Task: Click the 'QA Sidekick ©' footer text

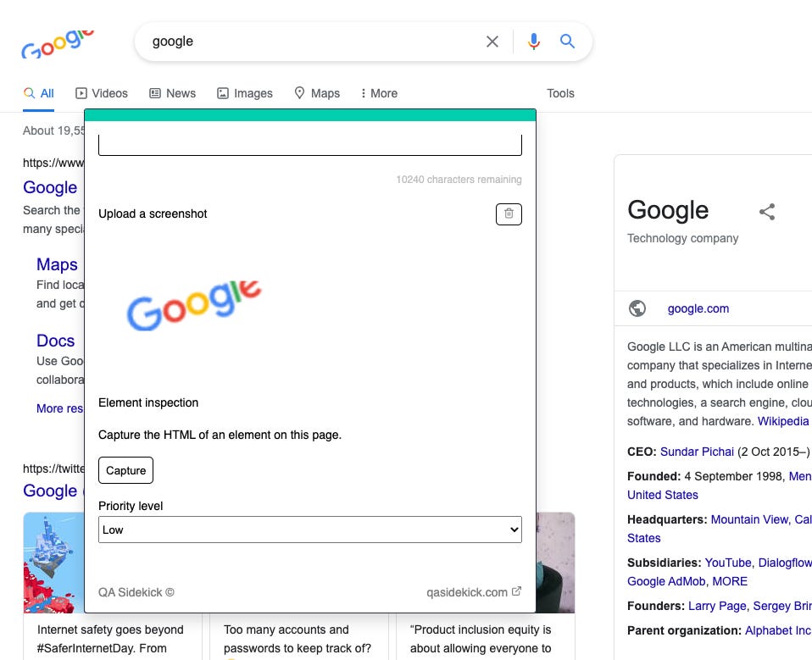Action: click(136, 592)
